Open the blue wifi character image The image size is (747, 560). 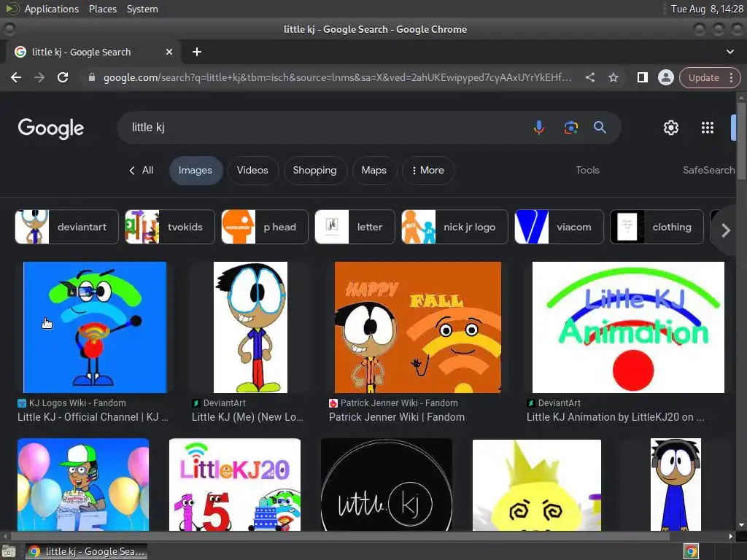pyautogui.click(x=95, y=327)
